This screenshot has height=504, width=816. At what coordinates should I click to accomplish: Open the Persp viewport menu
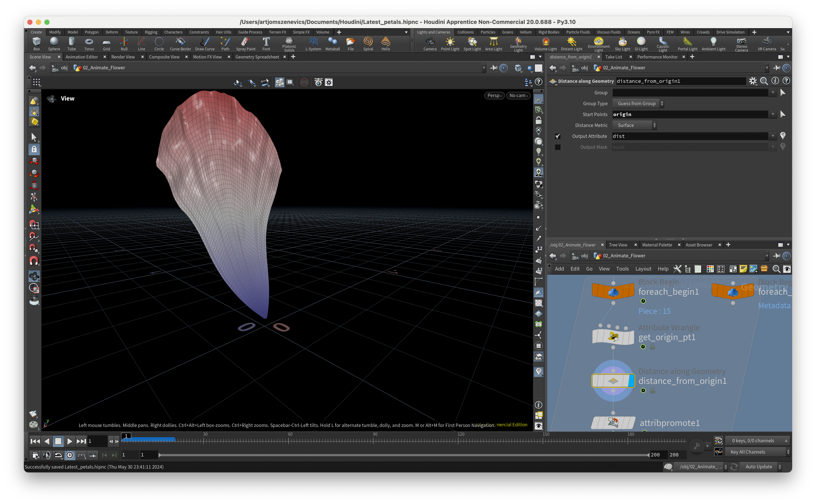tap(494, 96)
